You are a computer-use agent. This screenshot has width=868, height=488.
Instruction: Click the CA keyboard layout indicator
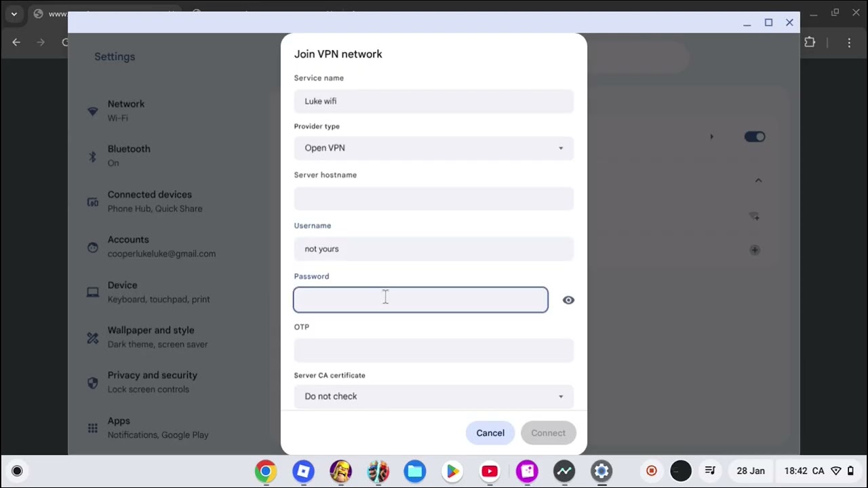818,470
